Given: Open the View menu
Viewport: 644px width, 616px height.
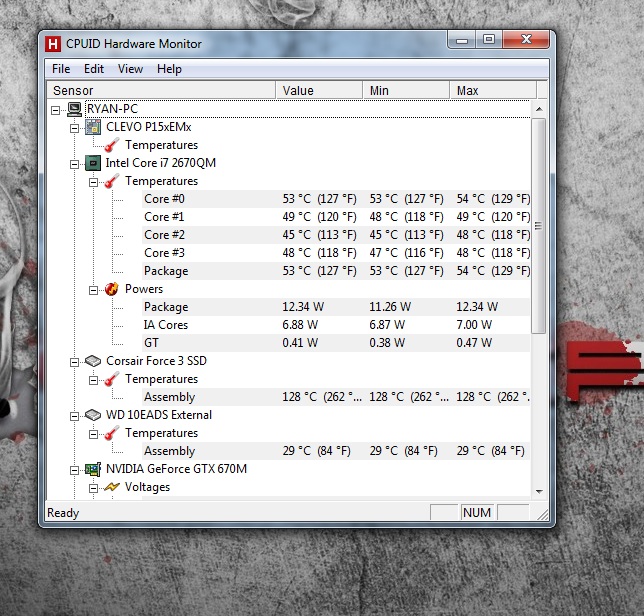Looking at the screenshot, I should pyautogui.click(x=130, y=69).
